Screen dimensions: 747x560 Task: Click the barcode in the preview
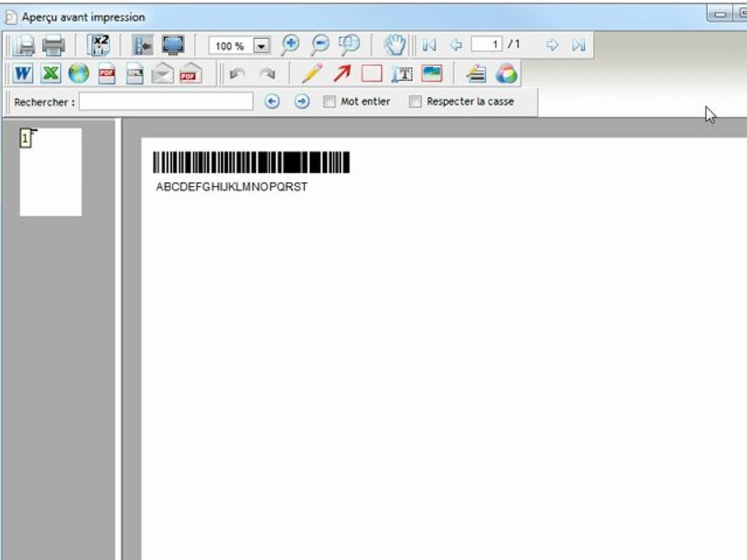[x=251, y=163]
